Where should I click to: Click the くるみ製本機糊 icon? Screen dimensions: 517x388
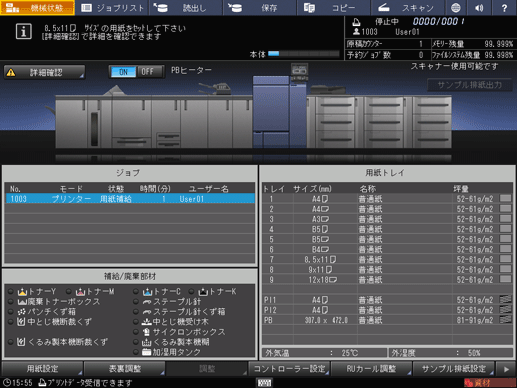147,342
